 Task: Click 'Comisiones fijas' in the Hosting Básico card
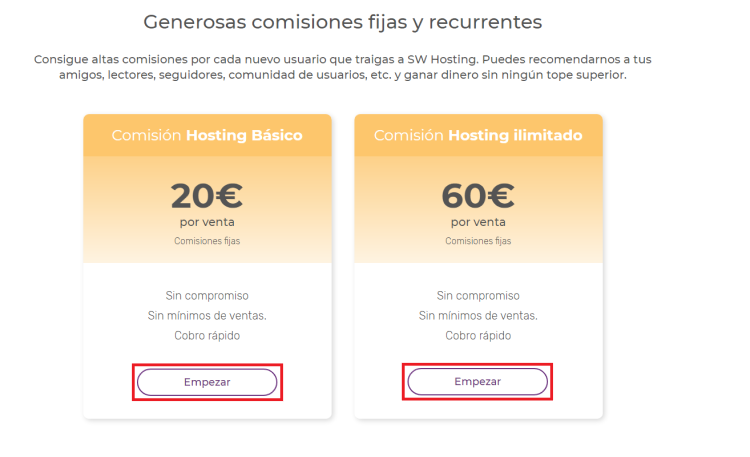(x=207, y=241)
